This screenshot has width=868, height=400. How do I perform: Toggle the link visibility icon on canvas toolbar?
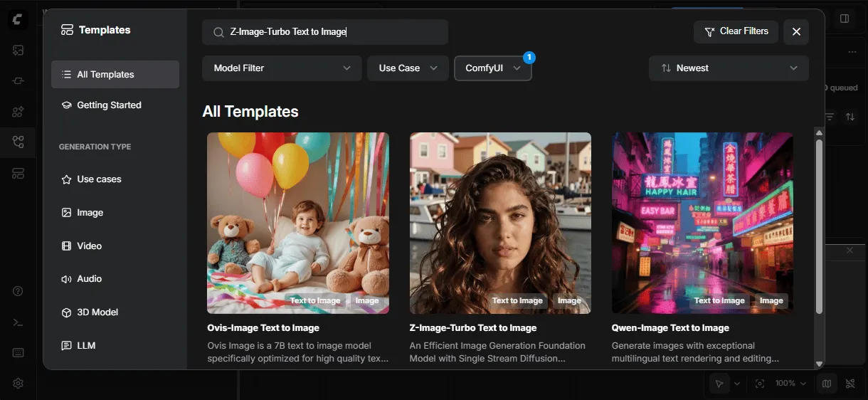click(850, 384)
